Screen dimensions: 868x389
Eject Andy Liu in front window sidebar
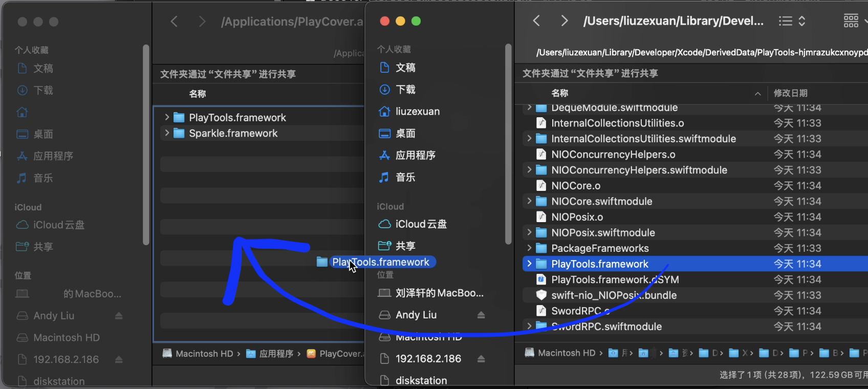click(x=481, y=315)
